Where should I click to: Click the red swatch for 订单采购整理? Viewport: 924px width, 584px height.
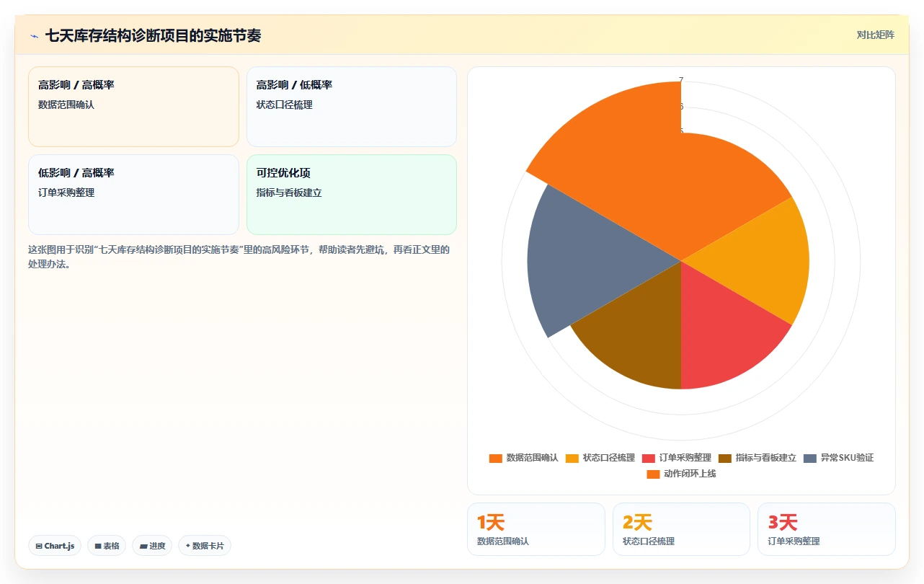[648, 458]
